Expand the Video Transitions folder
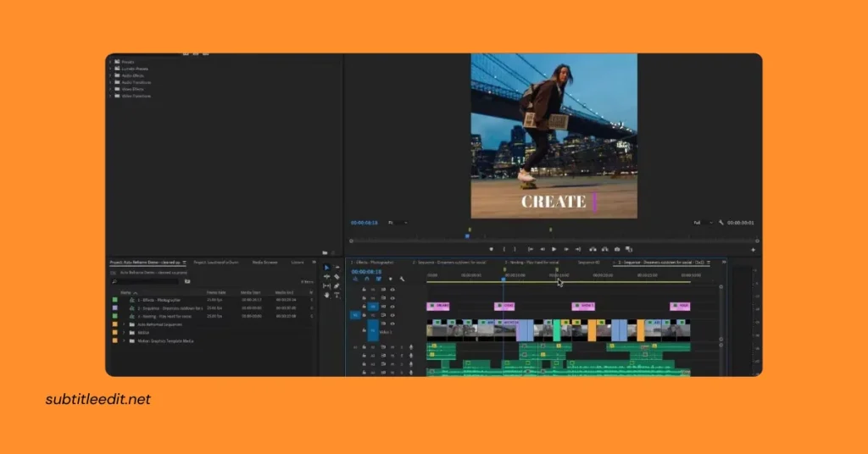Screen dimensions: 868x454 click(110, 96)
